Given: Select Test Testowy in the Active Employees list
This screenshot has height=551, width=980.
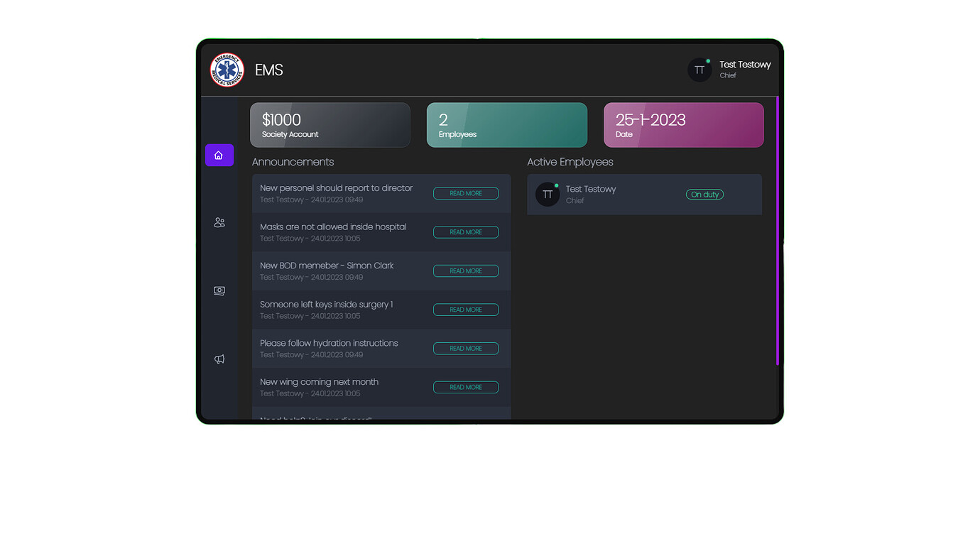Looking at the screenshot, I should point(591,189).
